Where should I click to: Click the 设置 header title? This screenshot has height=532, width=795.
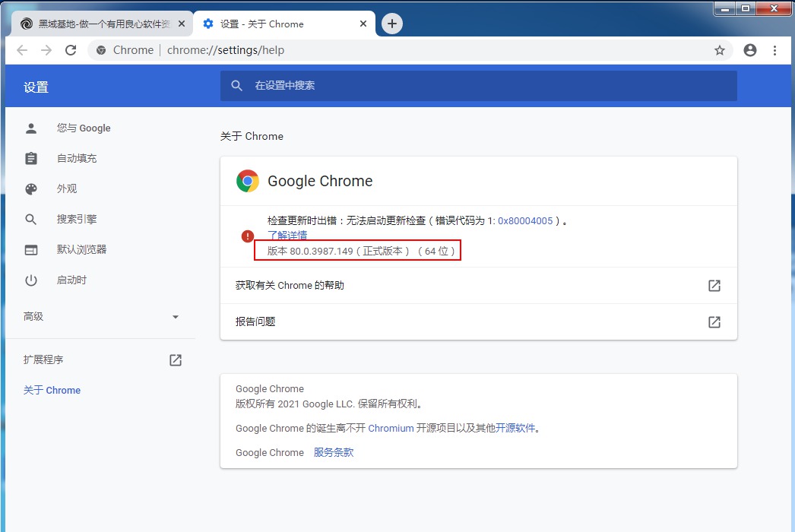pyautogui.click(x=36, y=87)
